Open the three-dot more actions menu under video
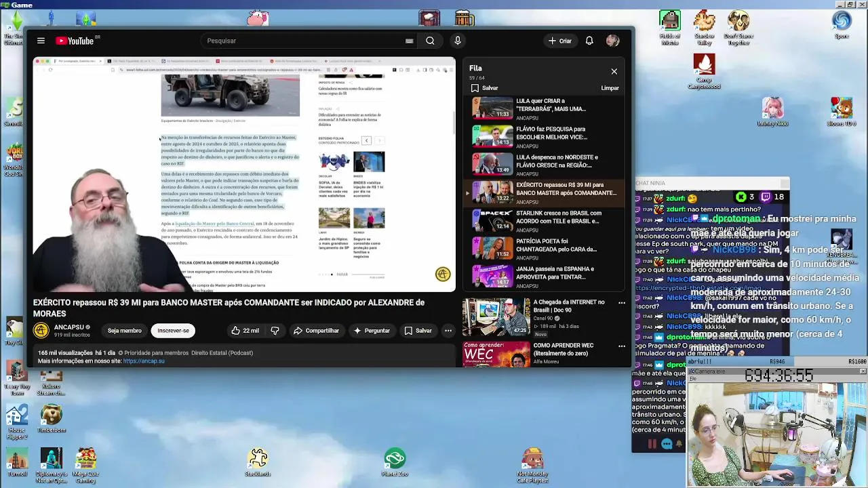 (x=448, y=331)
